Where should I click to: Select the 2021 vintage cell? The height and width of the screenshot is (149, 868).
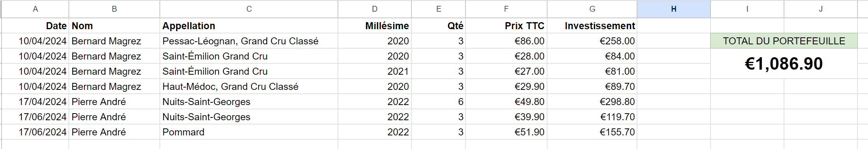click(x=374, y=71)
